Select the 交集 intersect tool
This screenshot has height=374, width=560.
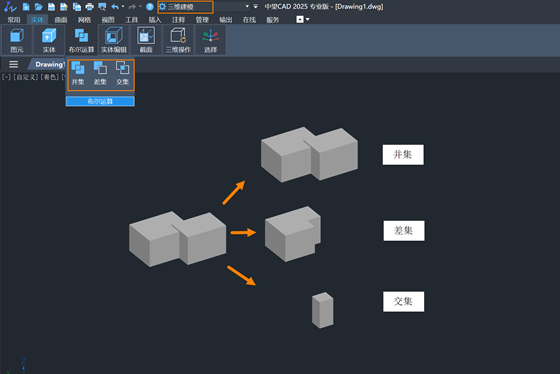point(122,73)
